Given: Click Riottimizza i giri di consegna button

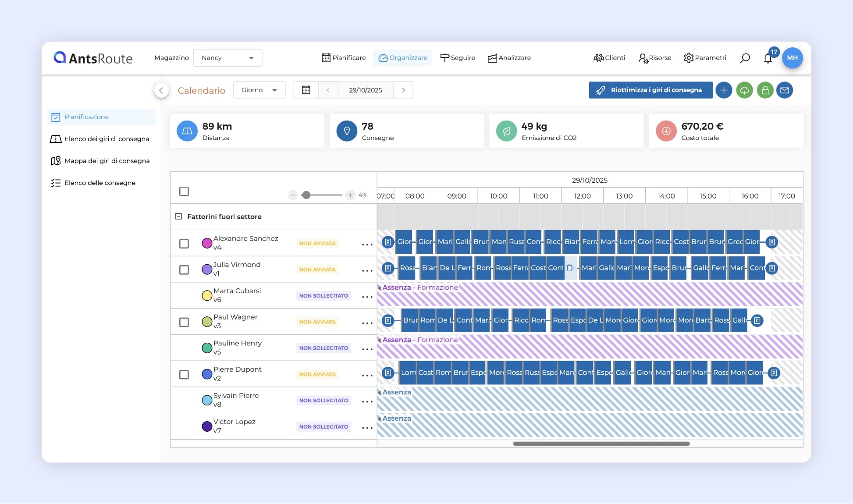Looking at the screenshot, I should tap(650, 90).
